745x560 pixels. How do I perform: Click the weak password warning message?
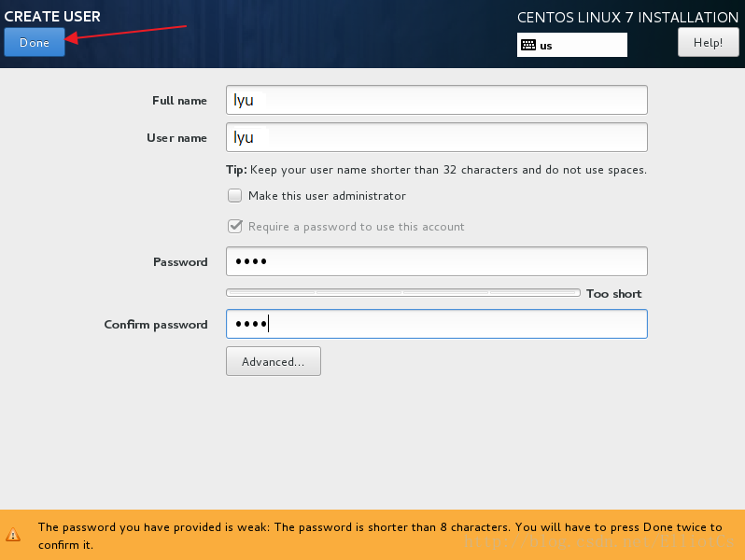click(380, 536)
